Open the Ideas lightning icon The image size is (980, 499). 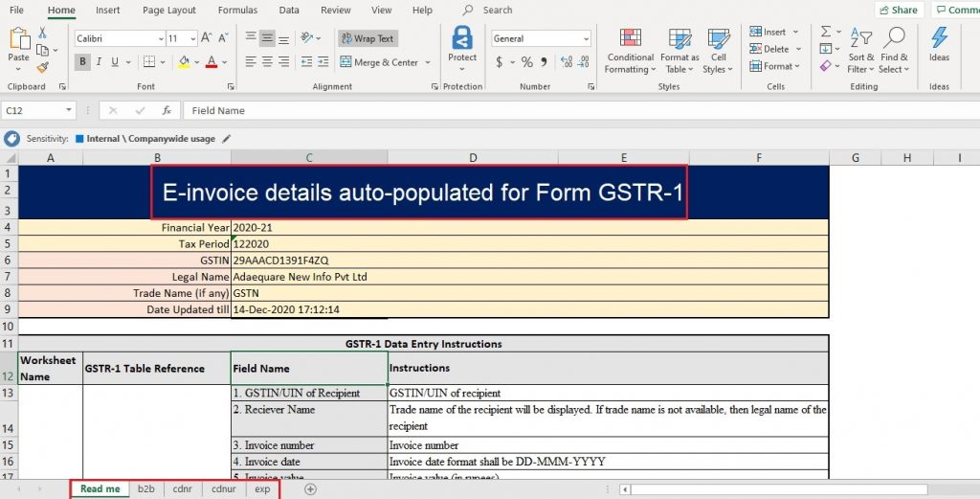point(939,38)
